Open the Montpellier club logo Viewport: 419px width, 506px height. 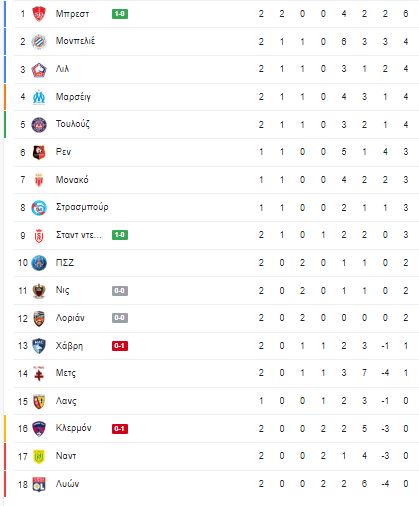coord(39,42)
